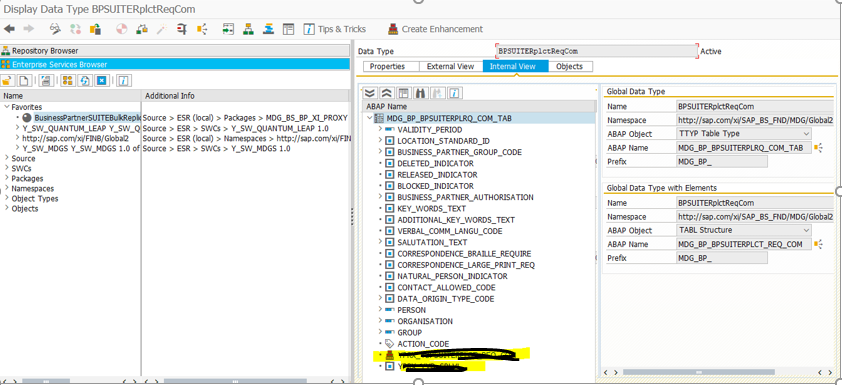Collapse the Favorites tree node
Image resolution: width=842 pixels, height=385 pixels.
point(6,107)
